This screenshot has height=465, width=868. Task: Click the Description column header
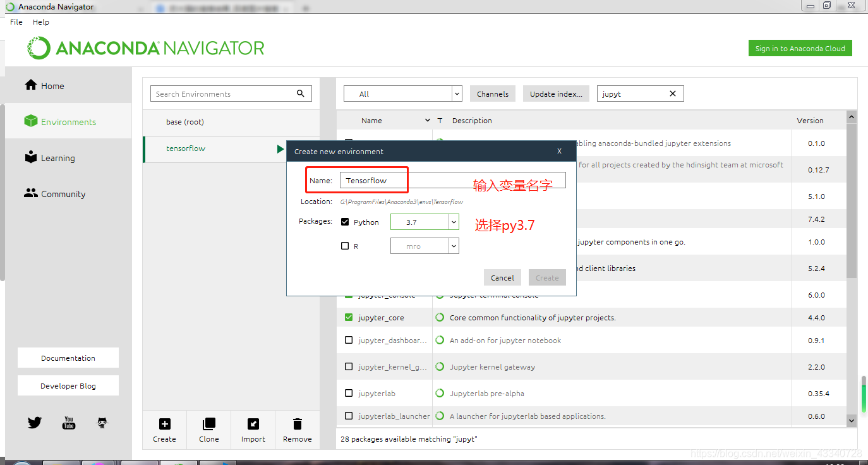(x=472, y=120)
